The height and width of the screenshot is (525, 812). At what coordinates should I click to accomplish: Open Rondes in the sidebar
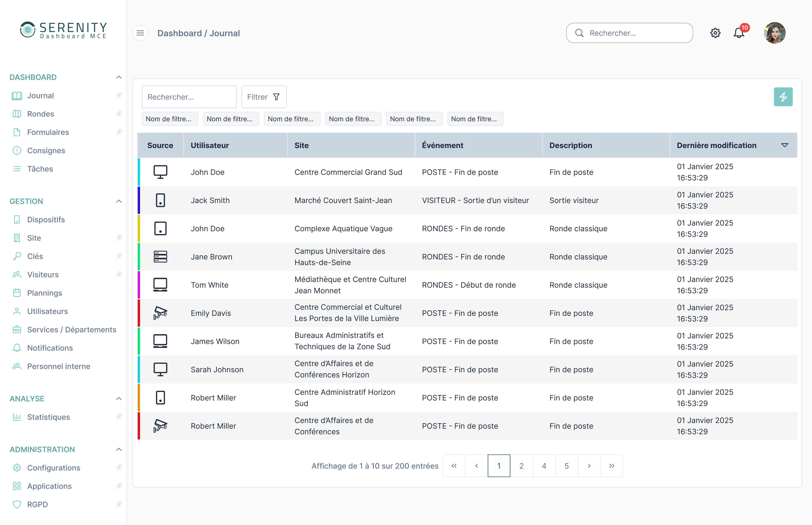(x=41, y=114)
